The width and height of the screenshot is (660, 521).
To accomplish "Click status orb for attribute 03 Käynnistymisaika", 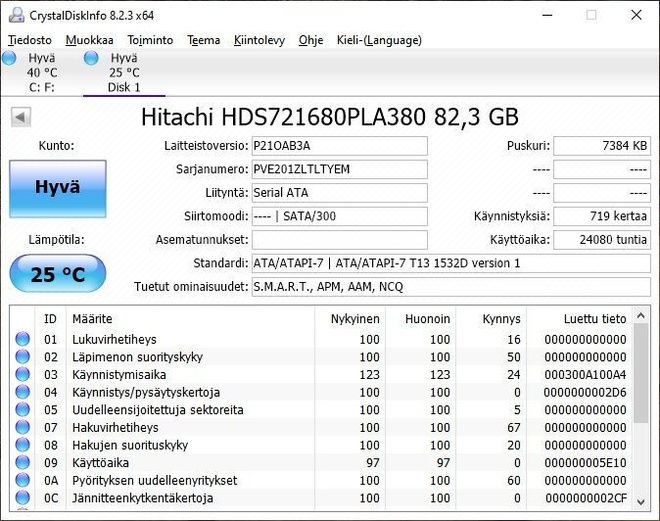I will coord(23,375).
